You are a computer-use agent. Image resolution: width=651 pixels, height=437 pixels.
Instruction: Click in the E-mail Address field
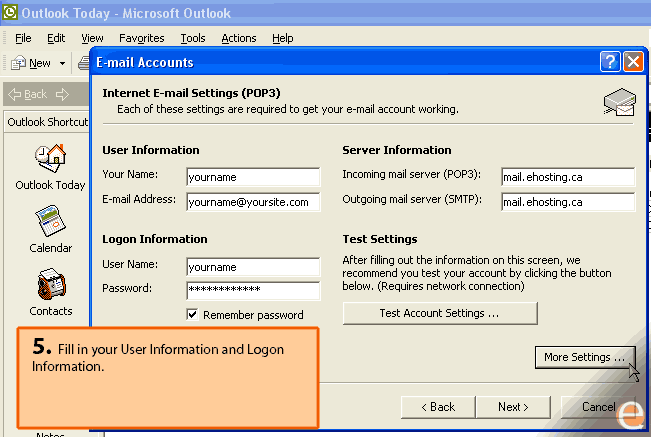[x=252, y=202]
